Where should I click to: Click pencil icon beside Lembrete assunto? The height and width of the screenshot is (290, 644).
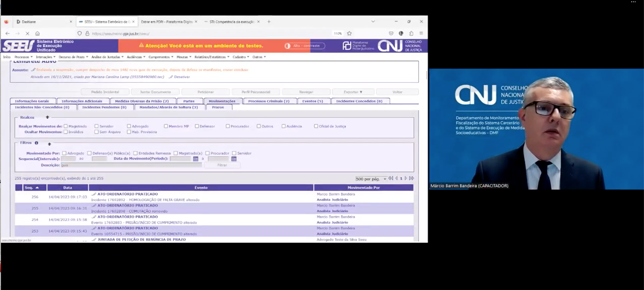coord(33,70)
